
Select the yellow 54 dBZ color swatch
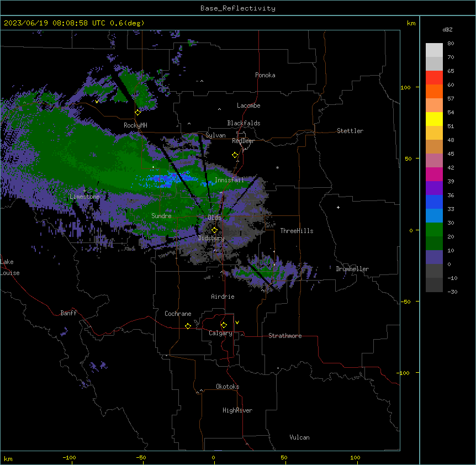(x=434, y=119)
